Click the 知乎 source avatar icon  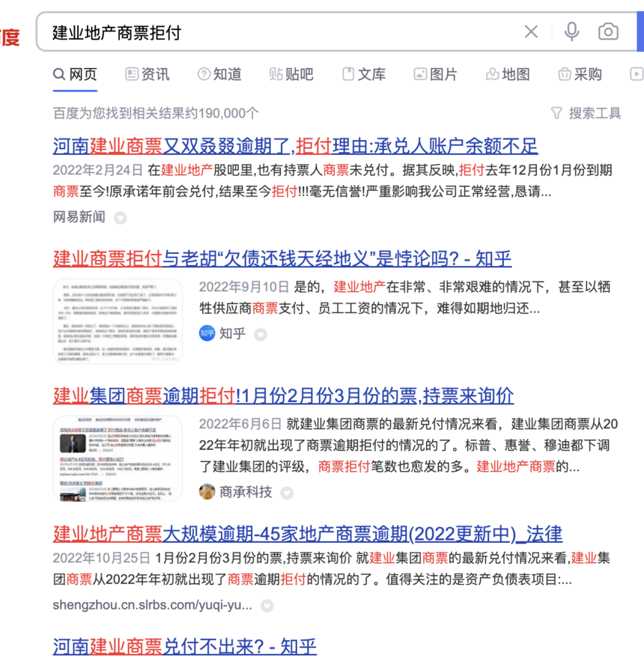pyautogui.click(x=207, y=333)
